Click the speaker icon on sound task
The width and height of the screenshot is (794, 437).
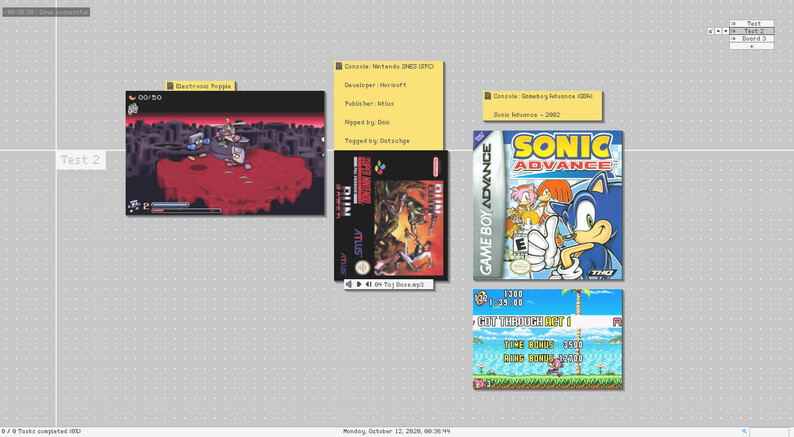(349, 284)
